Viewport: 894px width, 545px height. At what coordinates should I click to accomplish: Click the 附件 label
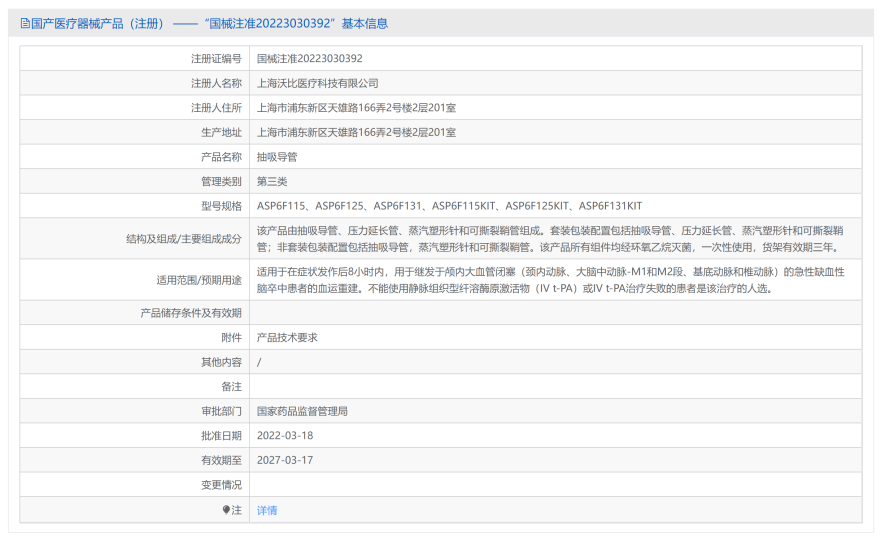coord(231,337)
